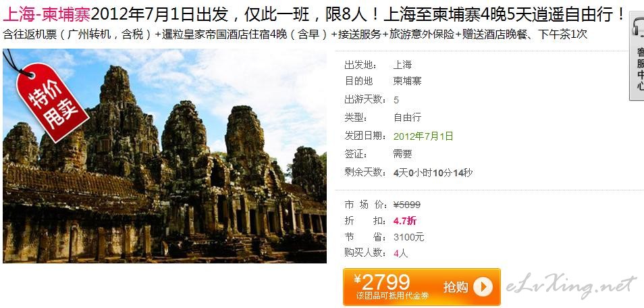
Task: Click the orange 抢购 buy button
Action: (x=422, y=286)
